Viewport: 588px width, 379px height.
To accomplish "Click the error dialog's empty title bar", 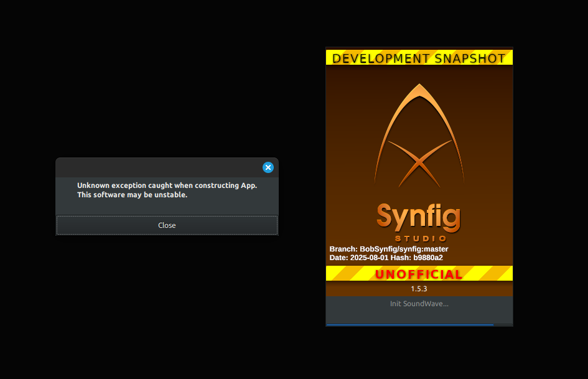I will (x=156, y=167).
